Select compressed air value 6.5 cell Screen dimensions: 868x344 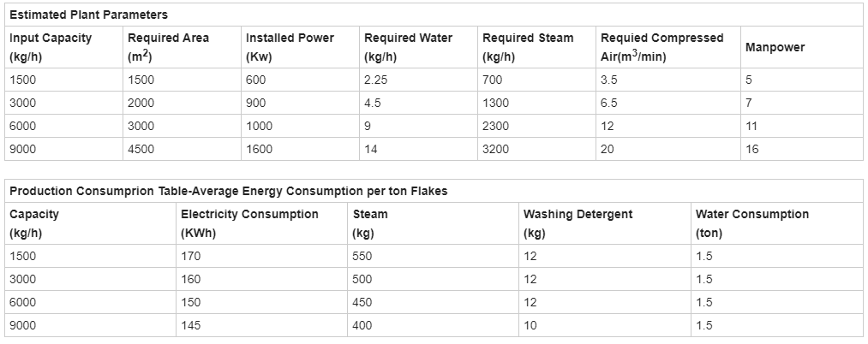coord(668,103)
